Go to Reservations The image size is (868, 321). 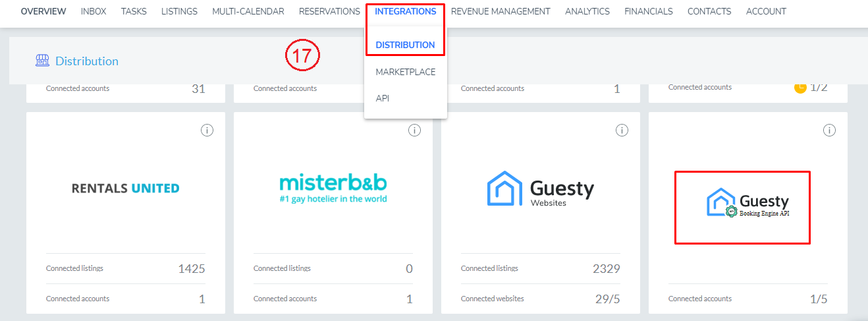click(329, 11)
